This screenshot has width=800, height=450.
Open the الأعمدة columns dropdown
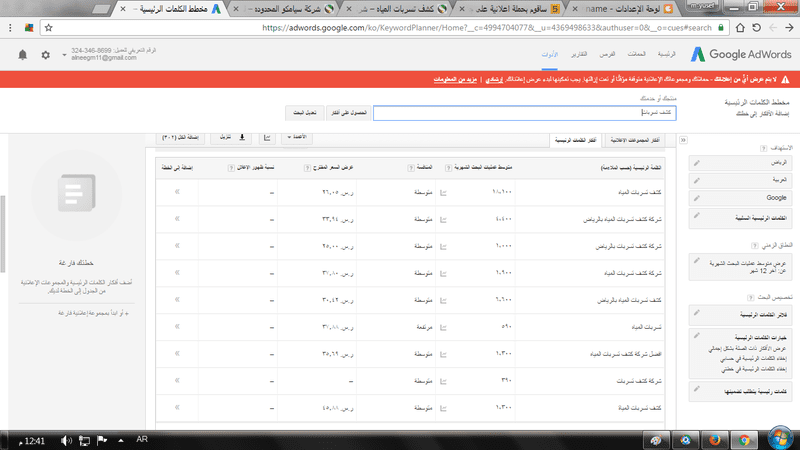click(296, 137)
